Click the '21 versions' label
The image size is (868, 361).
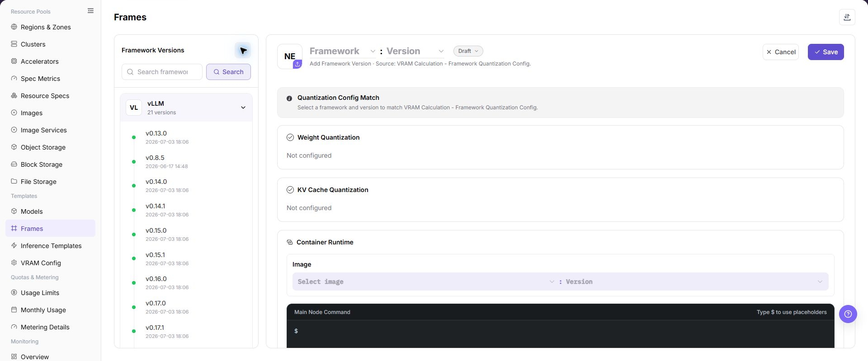pyautogui.click(x=161, y=113)
